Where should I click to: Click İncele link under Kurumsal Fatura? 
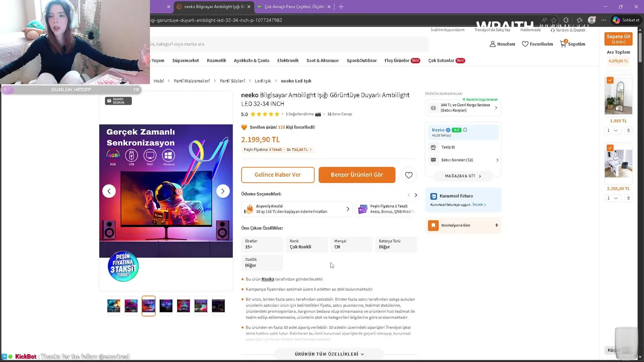pyautogui.click(x=478, y=205)
